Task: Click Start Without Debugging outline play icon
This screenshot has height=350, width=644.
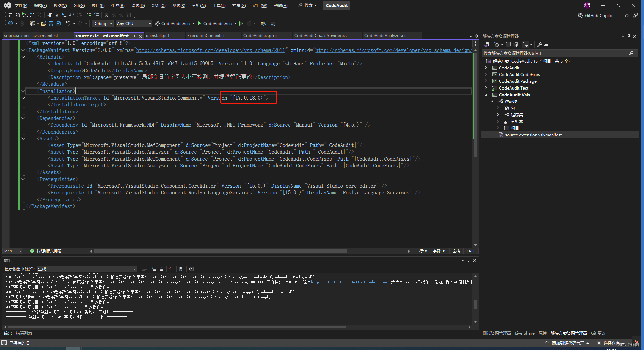Action: click(241, 24)
